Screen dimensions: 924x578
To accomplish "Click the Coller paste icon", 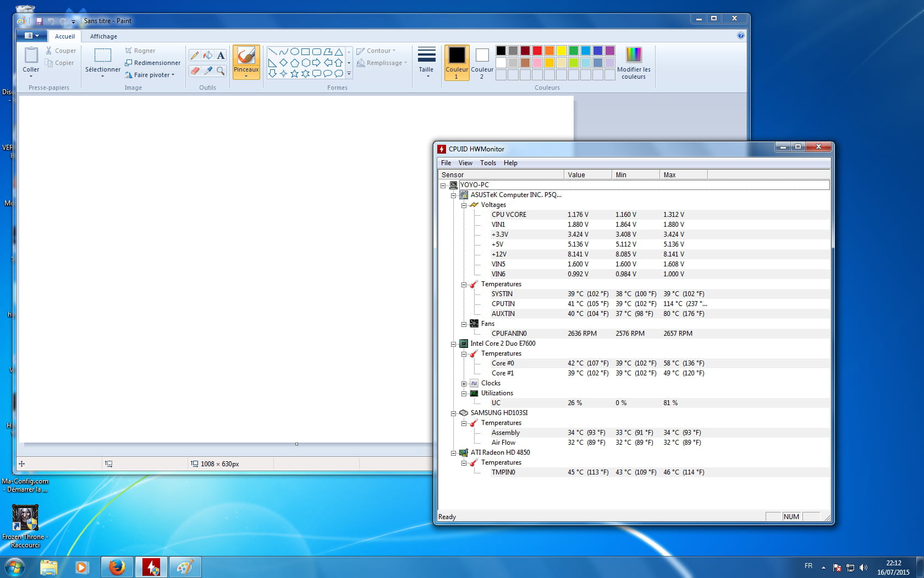I will (x=31, y=56).
